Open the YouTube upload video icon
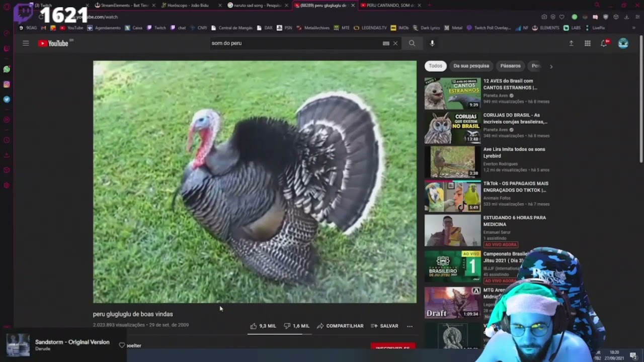Image resolution: width=644 pixels, height=362 pixels. [571, 43]
